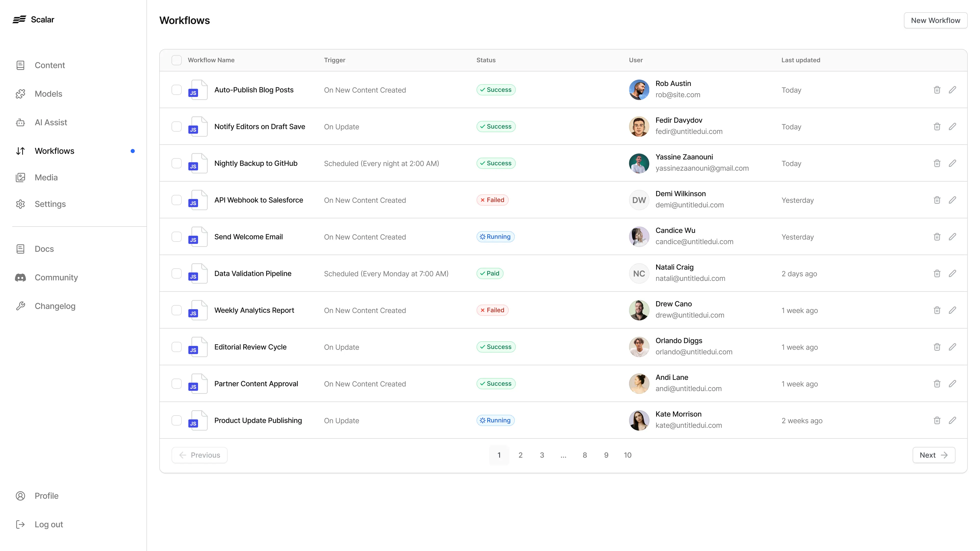
Task: Toggle the select-all checkbox in table header
Action: click(177, 60)
